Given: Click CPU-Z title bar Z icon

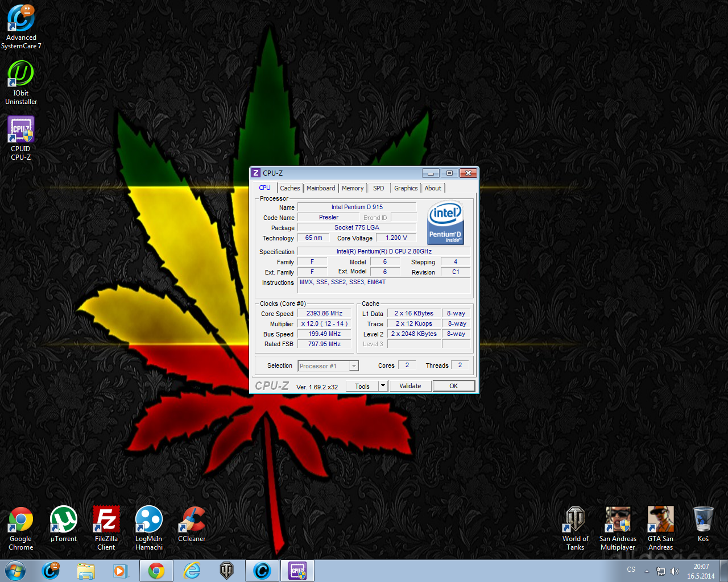Looking at the screenshot, I should coord(256,173).
